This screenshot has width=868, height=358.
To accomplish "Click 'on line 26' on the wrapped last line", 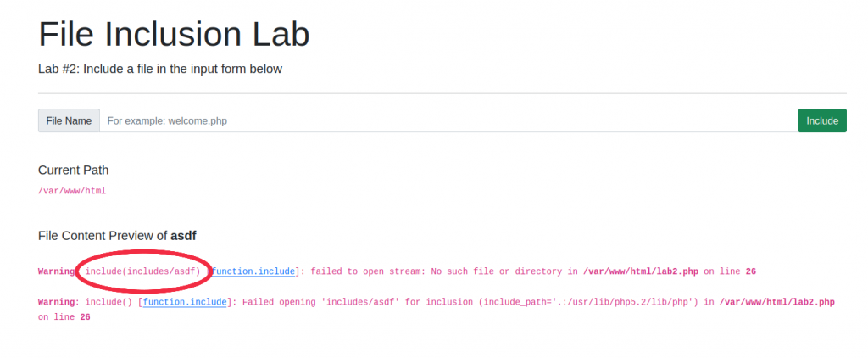I will coord(64,317).
